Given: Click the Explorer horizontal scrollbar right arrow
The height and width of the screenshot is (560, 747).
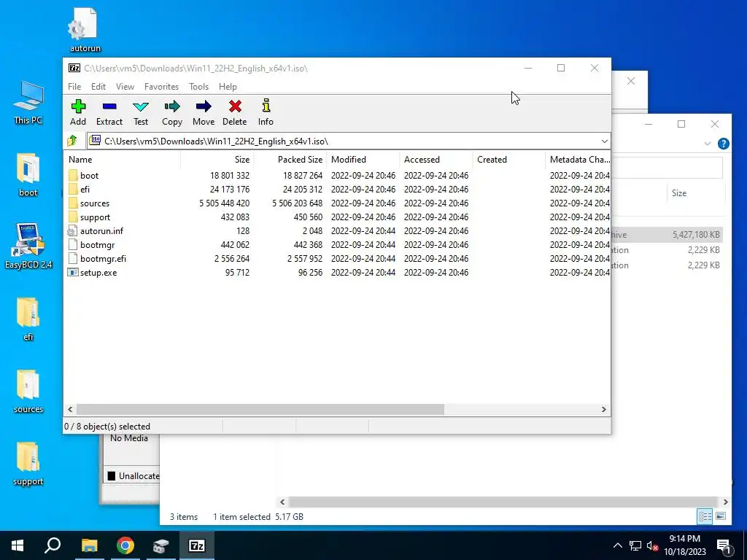Looking at the screenshot, I should [725, 502].
